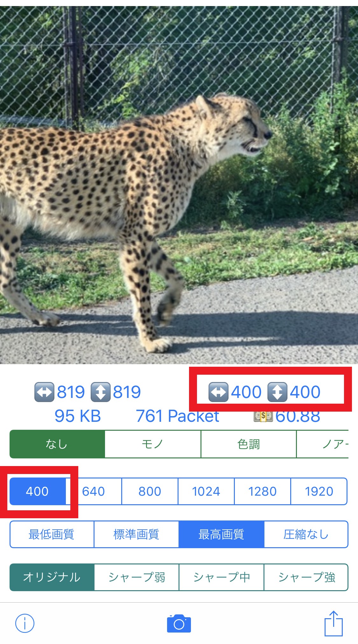Tap the resized height arrow icon
The width and height of the screenshot is (358, 644).
277,392
